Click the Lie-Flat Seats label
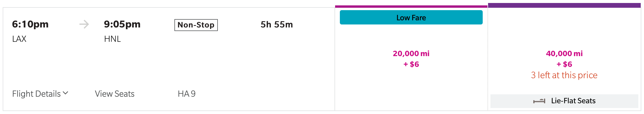This screenshot has height=114, width=644. (x=573, y=101)
